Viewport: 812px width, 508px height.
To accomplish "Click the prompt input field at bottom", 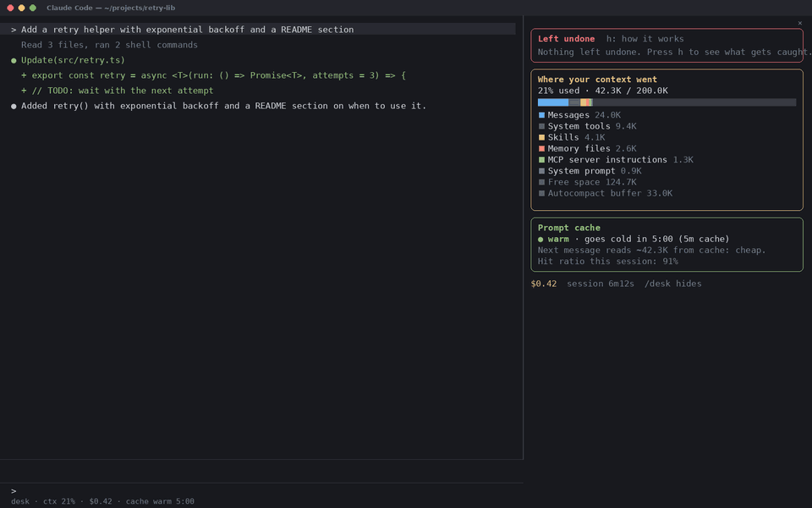I will pos(261,490).
